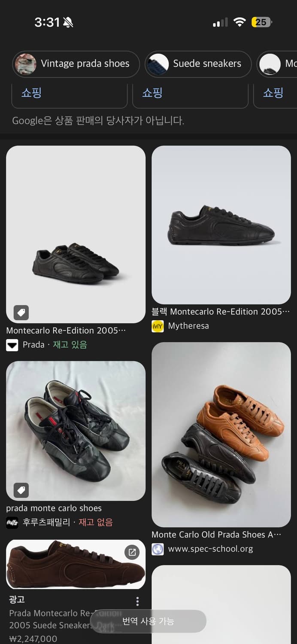
Task: Open the three-dot menu on the ad listing
Action: [x=137, y=601]
